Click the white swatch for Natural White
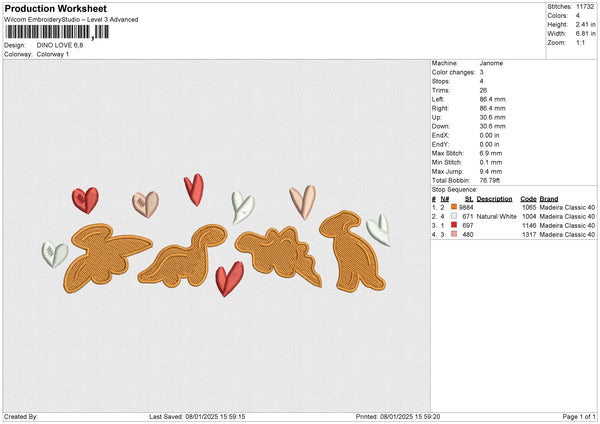The width and height of the screenshot is (600, 424). click(x=454, y=216)
